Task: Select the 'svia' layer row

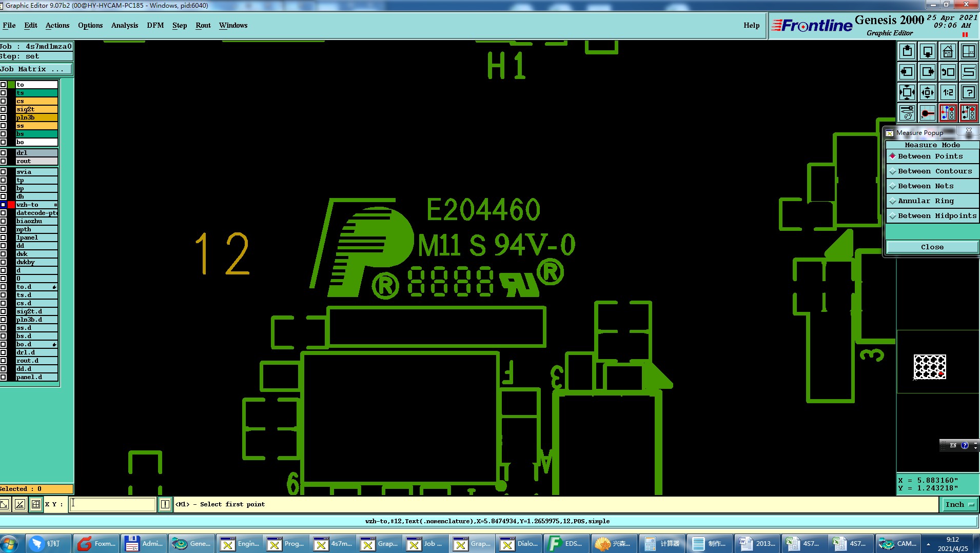Action: point(36,172)
